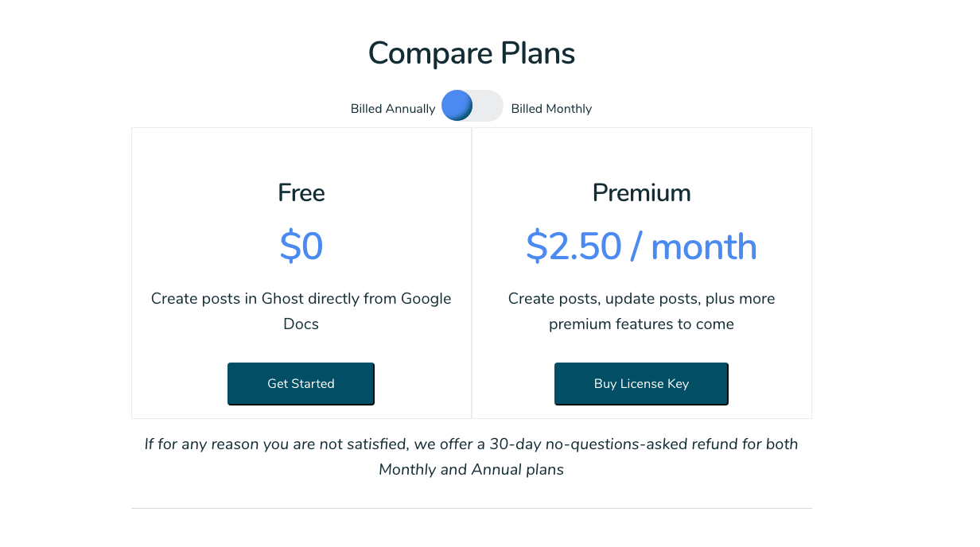This screenshot has height=547, width=980.
Task: Toggle the billing period switch
Action: (x=472, y=106)
